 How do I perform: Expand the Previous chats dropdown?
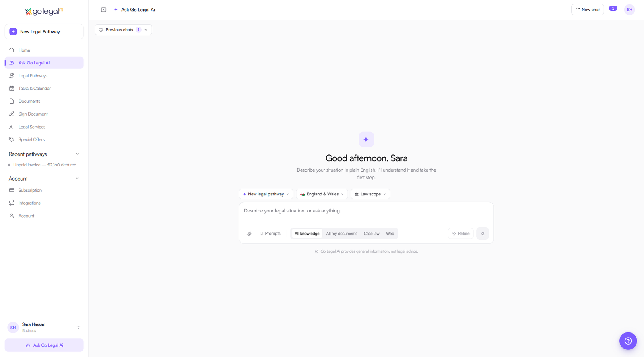click(123, 30)
